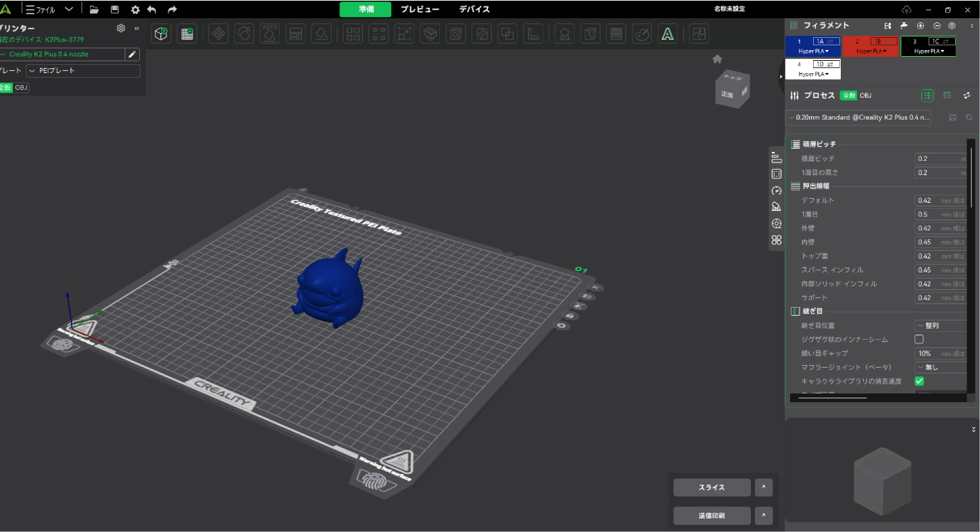Uncheck the green checkbox below マフラージョイント
Image resolution: width=980 pixels, height=532 pixels.
919,381
